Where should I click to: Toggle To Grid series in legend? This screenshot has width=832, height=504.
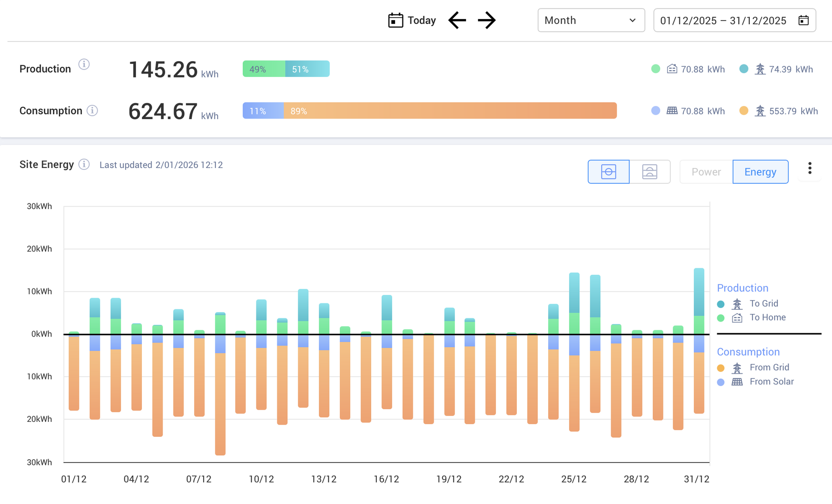coord(763,304)
